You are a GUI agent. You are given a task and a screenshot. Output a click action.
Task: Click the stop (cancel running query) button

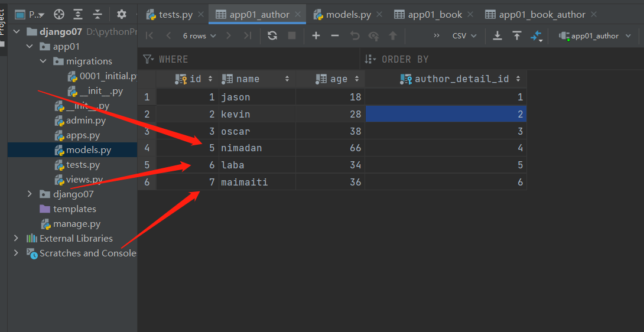[x=292, y=36]
